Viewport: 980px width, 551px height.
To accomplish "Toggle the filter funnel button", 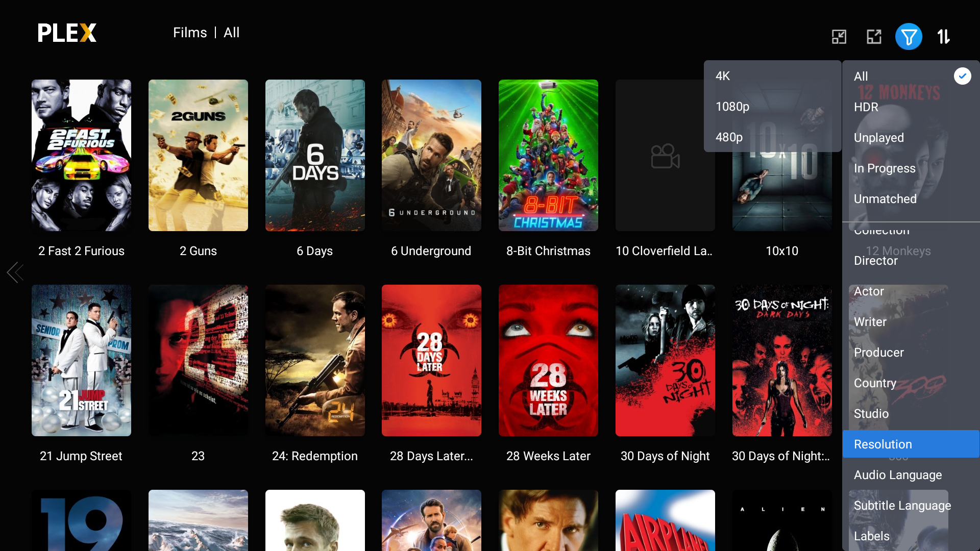I will pos(909,37).
